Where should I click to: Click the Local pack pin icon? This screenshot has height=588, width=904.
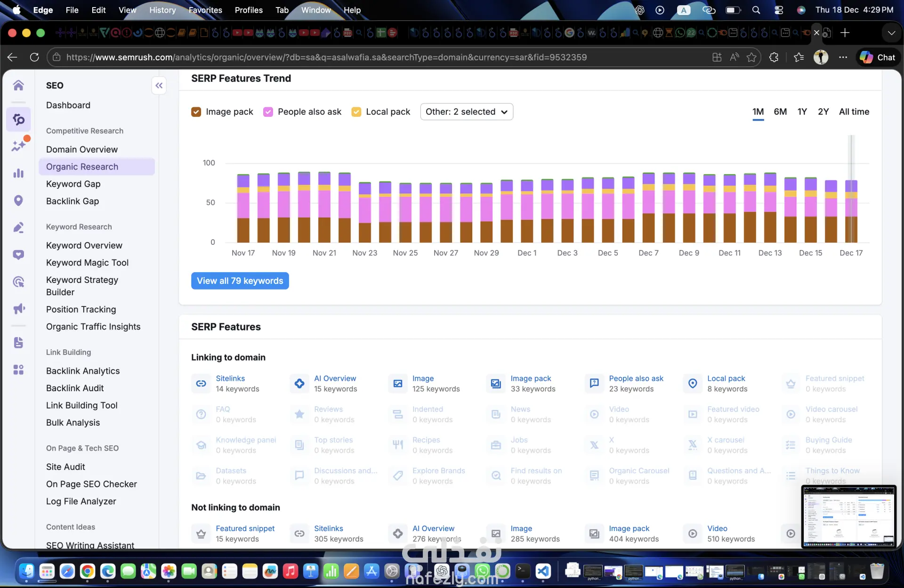tap(693, 384)
